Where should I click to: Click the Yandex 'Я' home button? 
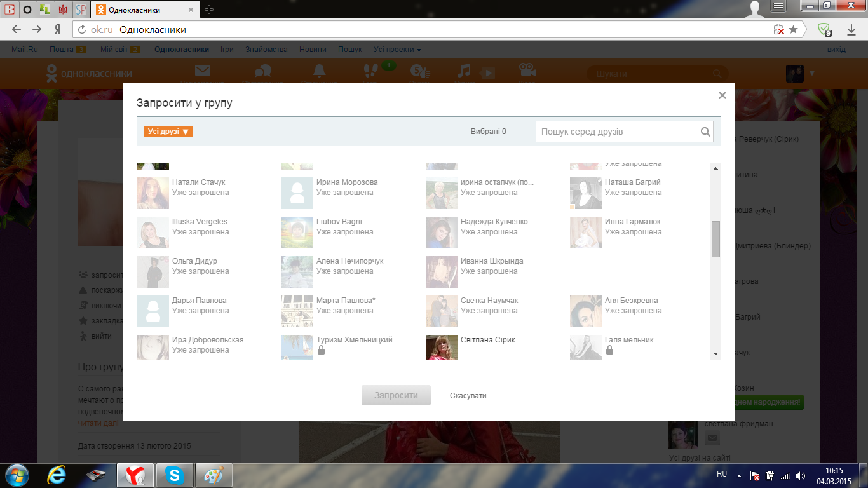click(57, 30)
